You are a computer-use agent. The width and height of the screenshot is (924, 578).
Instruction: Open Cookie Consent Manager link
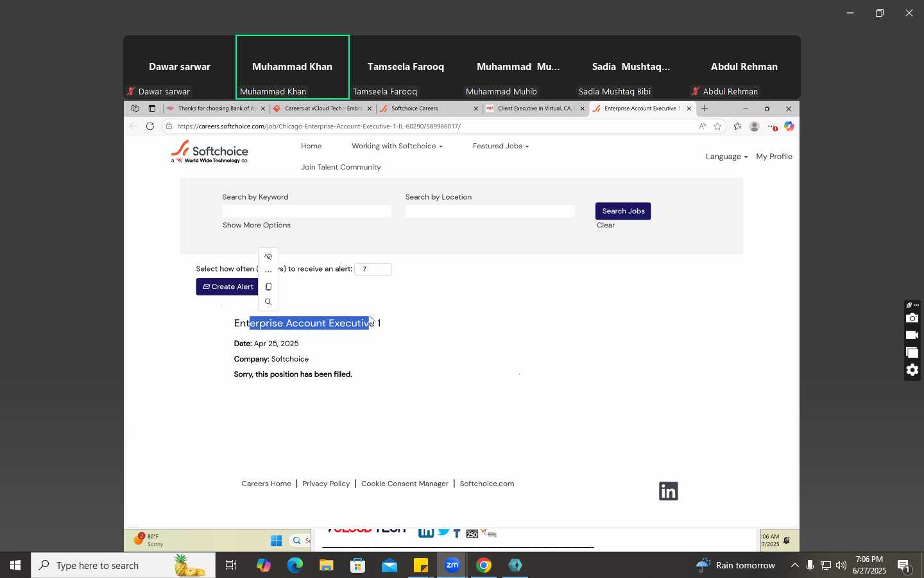point(405,484)
